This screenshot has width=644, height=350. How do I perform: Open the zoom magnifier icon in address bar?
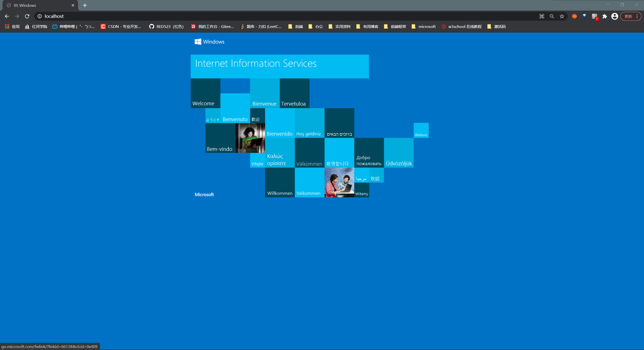552,16
